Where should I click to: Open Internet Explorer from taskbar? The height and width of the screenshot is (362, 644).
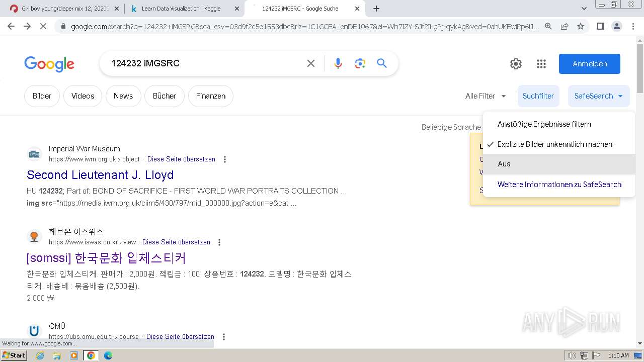click(41, 355)
